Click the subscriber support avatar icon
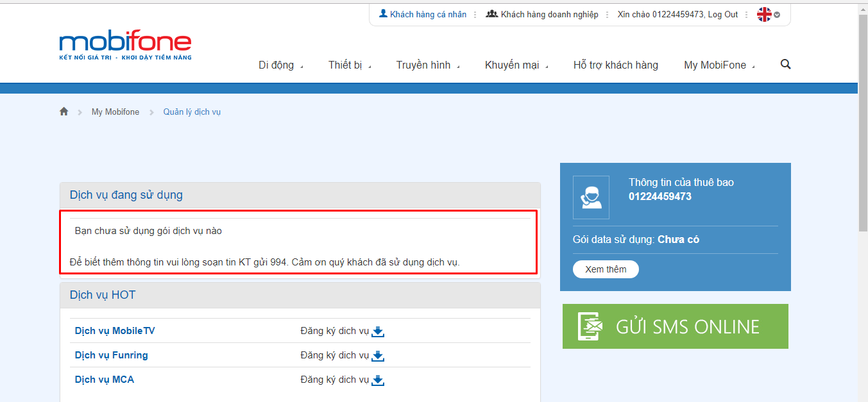 591,197
